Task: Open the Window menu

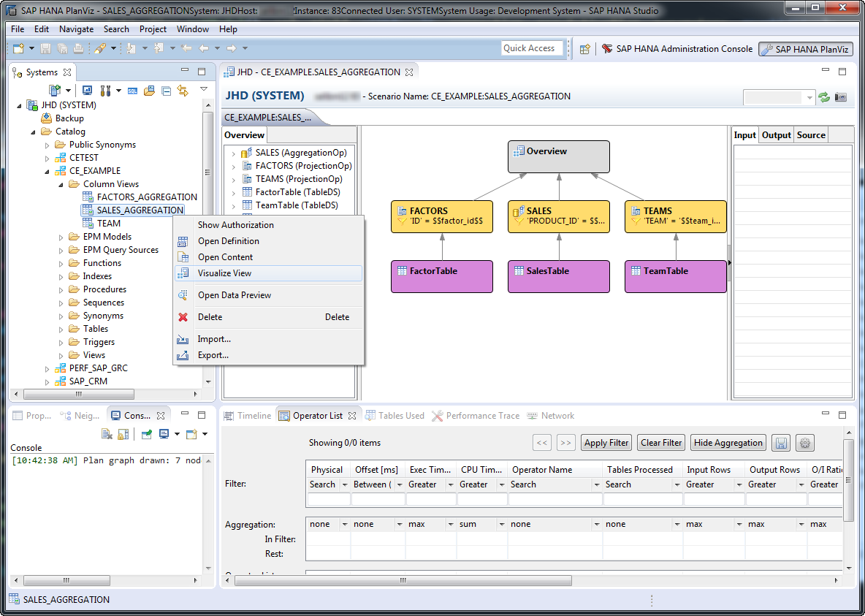Action: pos(192,29)
